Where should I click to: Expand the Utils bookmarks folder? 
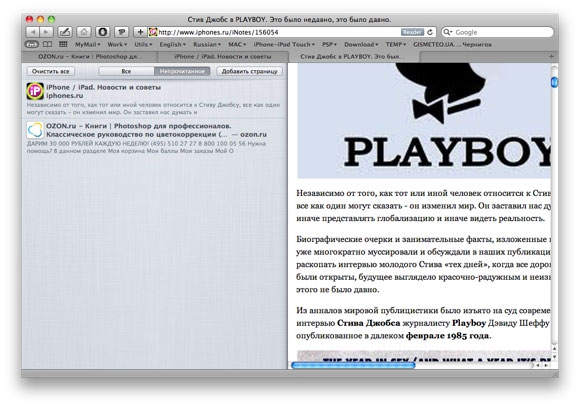point(143,44)
